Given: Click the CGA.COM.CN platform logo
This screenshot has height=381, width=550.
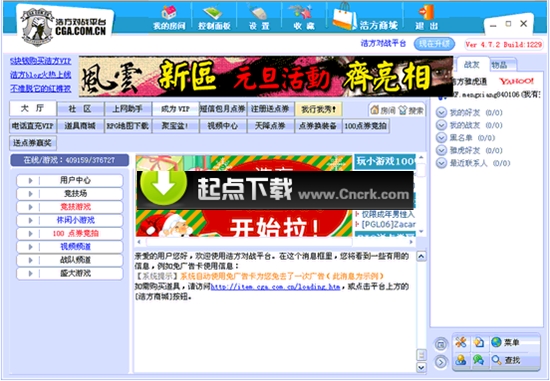Looking at the screenshot, I should point(66,27).
